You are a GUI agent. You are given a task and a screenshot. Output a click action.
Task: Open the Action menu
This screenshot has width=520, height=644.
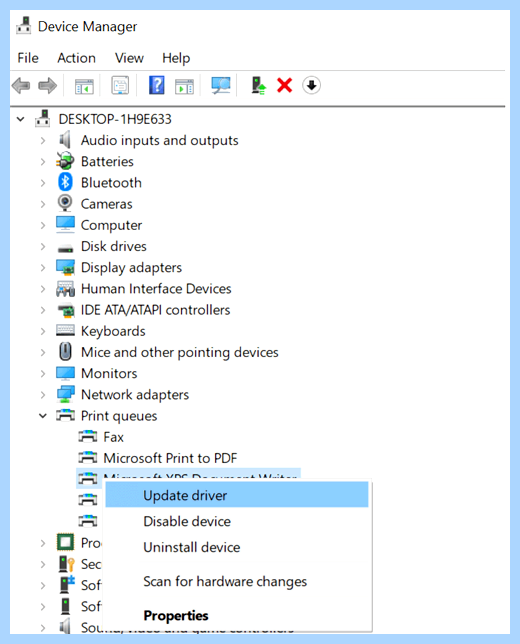76,58
